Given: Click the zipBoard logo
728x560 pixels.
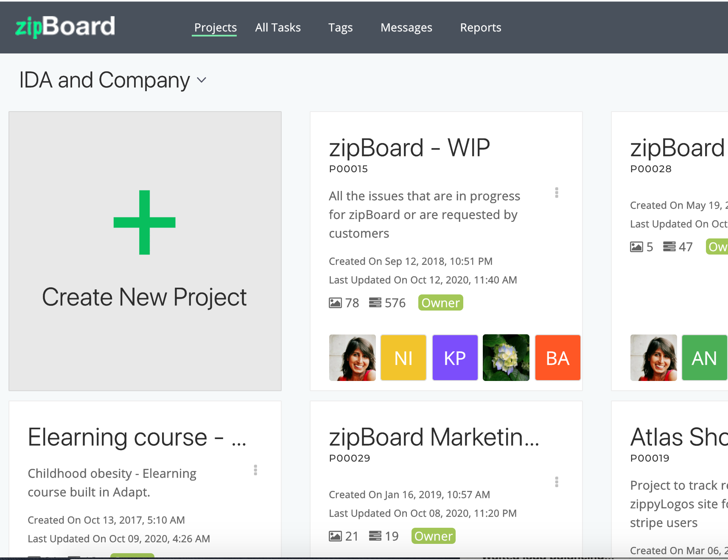Looking at the screenshot, I should [64, 26].
